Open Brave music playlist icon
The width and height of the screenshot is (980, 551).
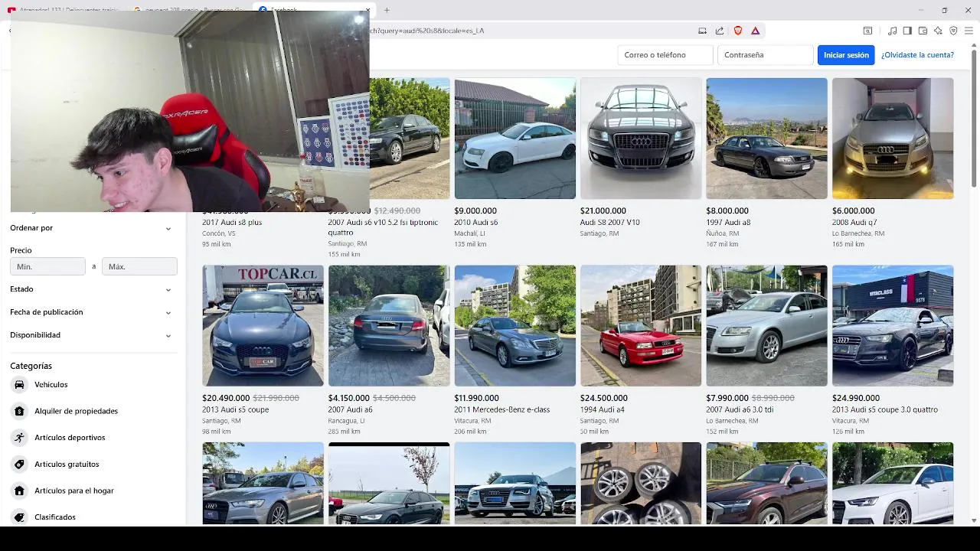892,31
